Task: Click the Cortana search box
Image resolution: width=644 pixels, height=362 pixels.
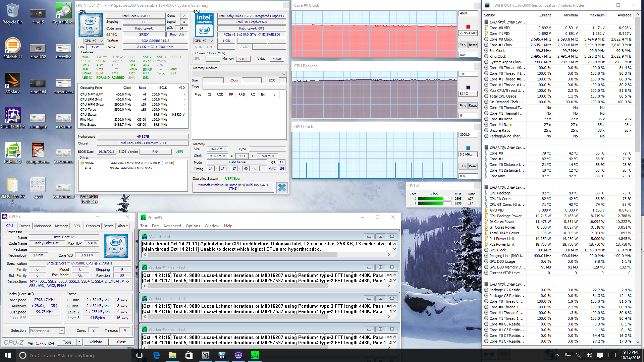Action: pos(74,355)
